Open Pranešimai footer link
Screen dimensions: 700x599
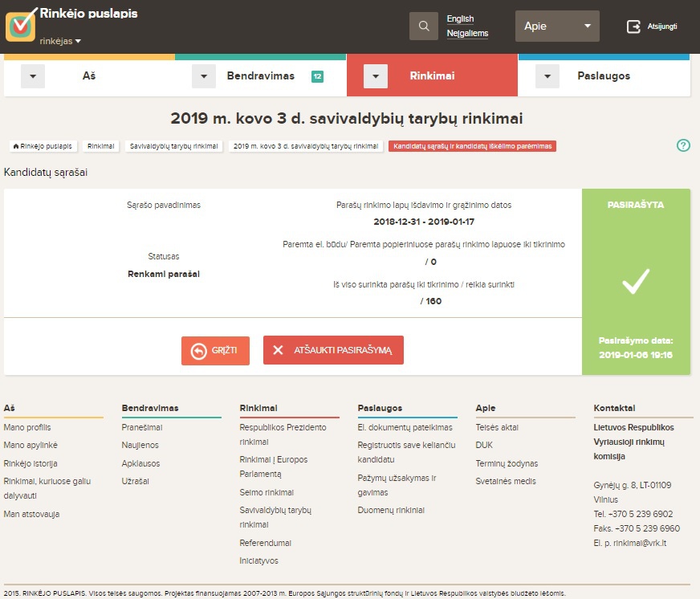142,427
